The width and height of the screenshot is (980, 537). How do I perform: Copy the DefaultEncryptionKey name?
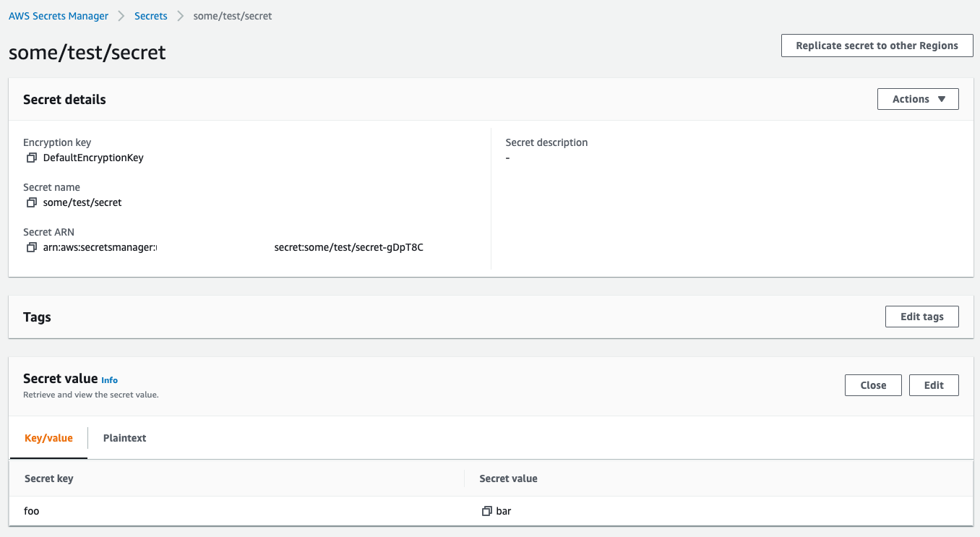click(32, 158)
